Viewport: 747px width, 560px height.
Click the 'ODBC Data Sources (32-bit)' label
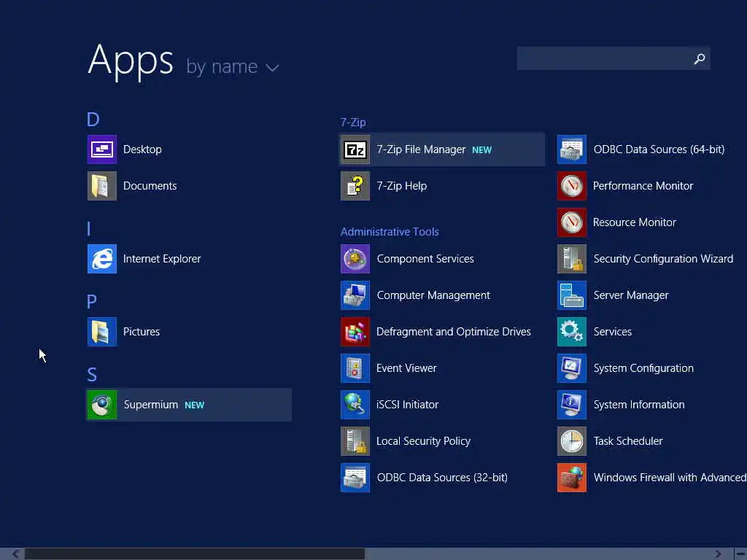pos(442,478)
